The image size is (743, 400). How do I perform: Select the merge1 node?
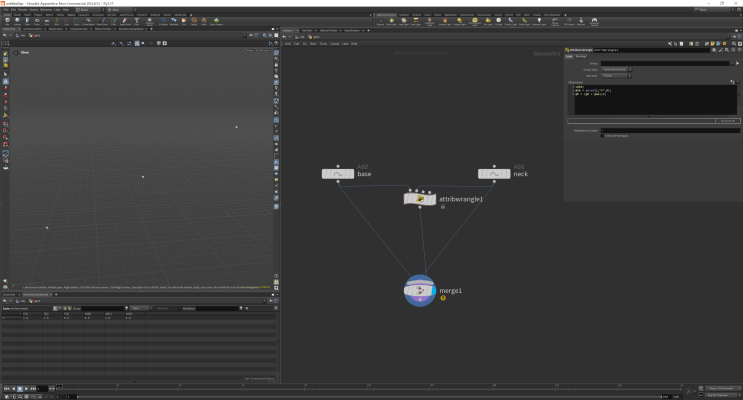[x=420, y=291]
